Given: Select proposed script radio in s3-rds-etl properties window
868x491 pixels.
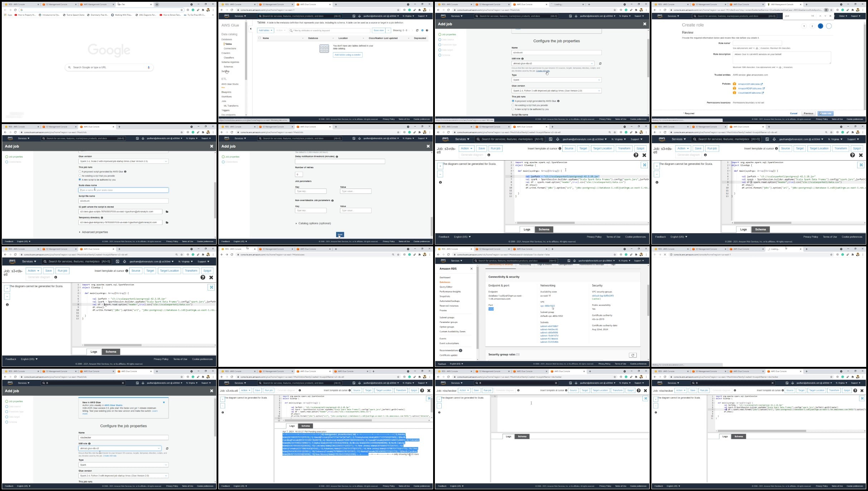Looking at the screenshot, I should 513,101.
